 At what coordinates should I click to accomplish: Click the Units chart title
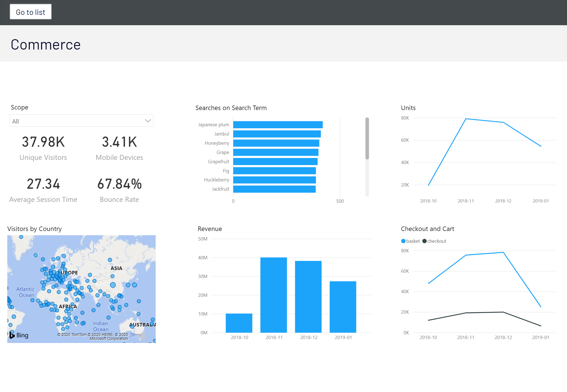coord(408,108)
